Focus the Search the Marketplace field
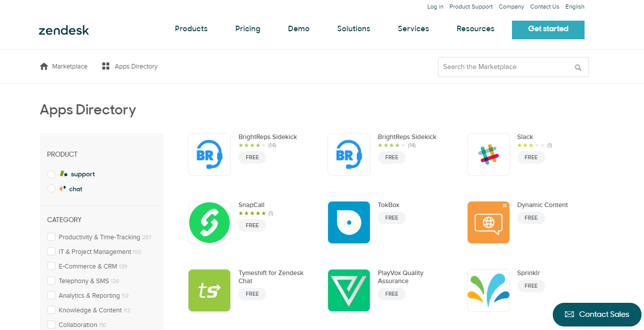The width and height of the screenshot is (644, 330). pyautogui.click(x=513, y=67)
